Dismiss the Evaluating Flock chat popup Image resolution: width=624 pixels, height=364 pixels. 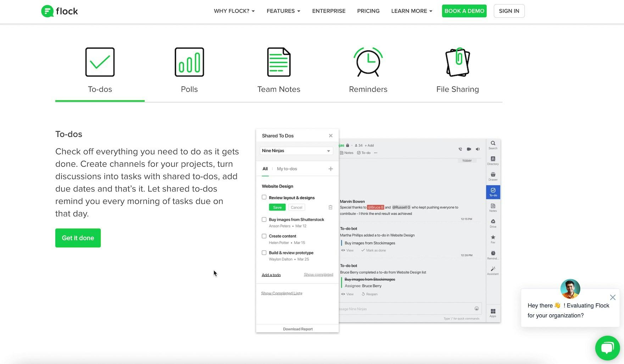(613, 297)
